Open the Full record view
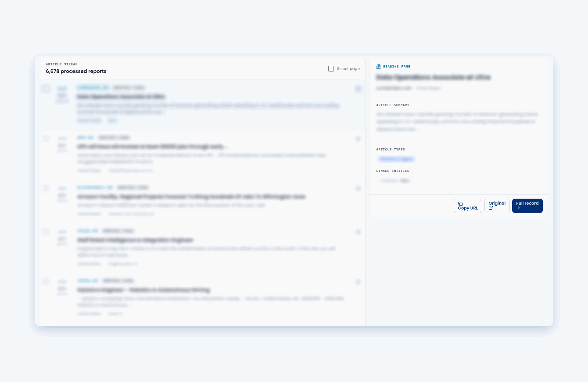Screen dimensions: 588x382 [527, 206]
